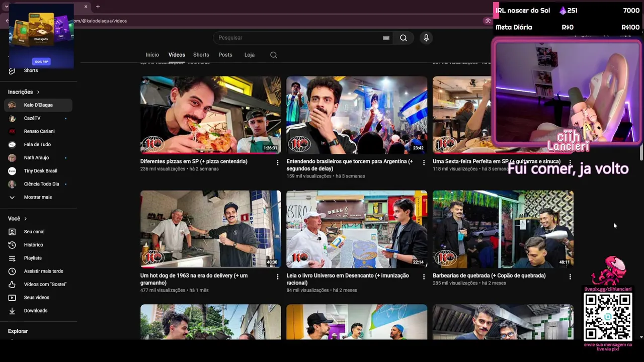
Task: Play the barbershop thumbnail 48:11
Action: pos(503,229)
